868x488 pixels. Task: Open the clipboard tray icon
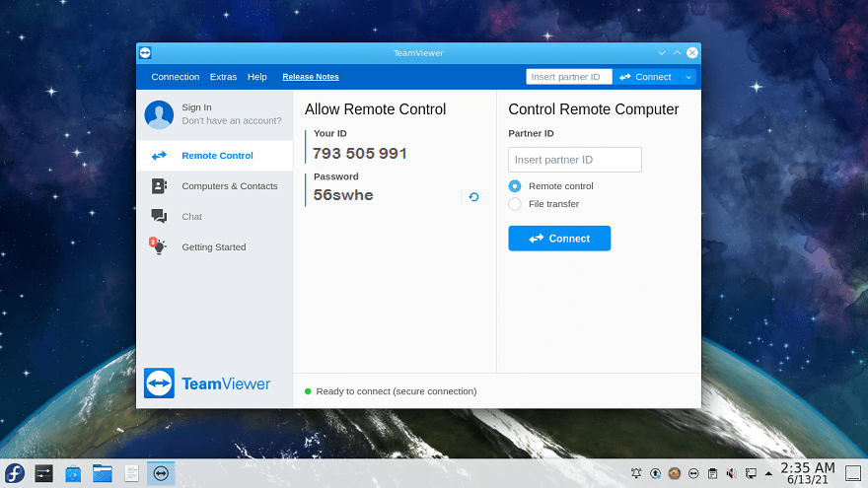click(x=712, y=473)
